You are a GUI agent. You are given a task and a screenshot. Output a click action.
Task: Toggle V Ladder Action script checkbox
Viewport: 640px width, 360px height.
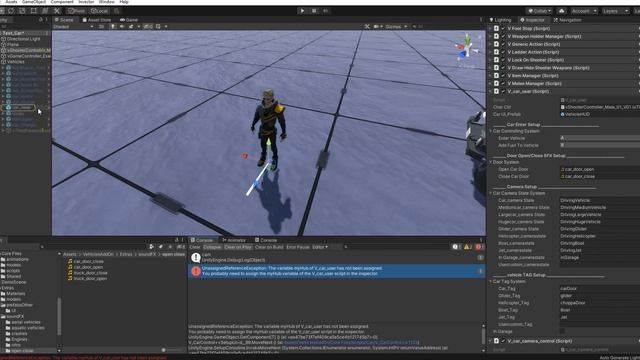click(503, 52)
